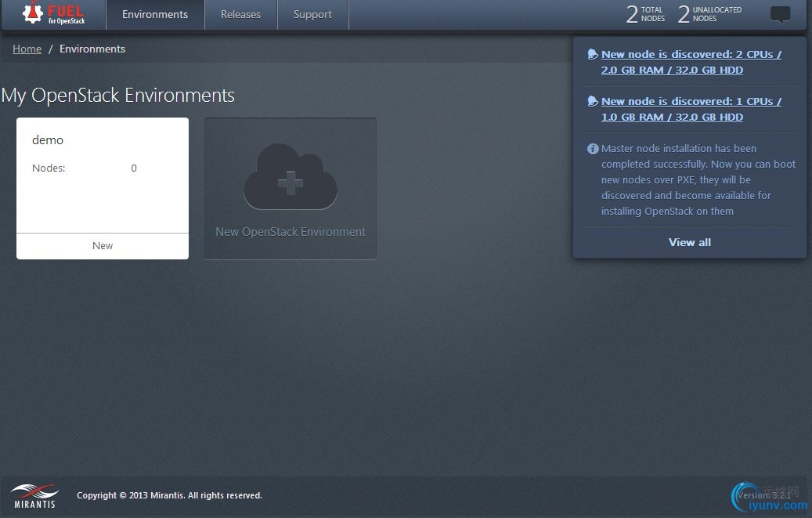Click the New status on the demo card
The width and height of the screenshot is (812, 518).
coord(103,246)
